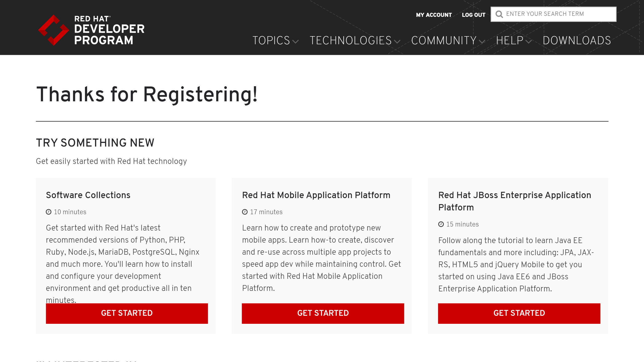Go to the Downloads page
The width and height of the screenshot is (644, 362).
577,40
